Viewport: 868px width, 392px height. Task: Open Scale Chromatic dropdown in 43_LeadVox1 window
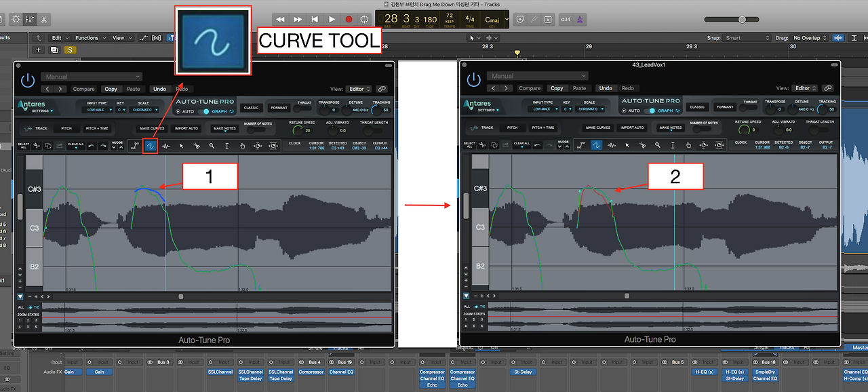(x=590, y=109)
